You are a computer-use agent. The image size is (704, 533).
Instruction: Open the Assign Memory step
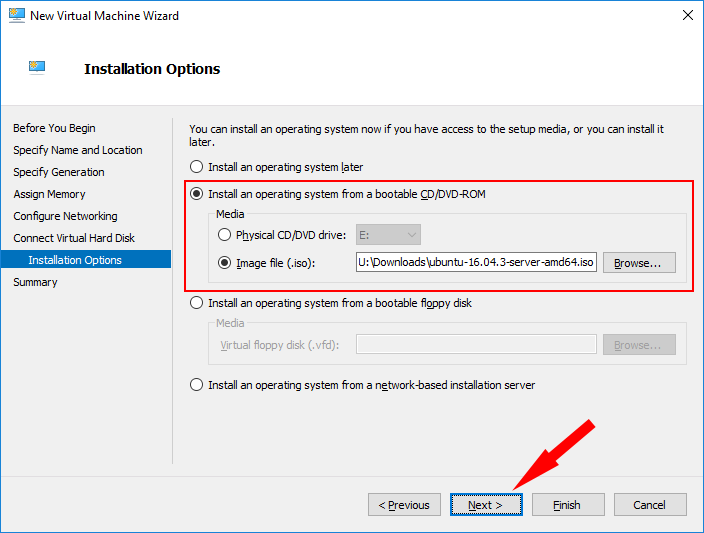tap(49, 194)
